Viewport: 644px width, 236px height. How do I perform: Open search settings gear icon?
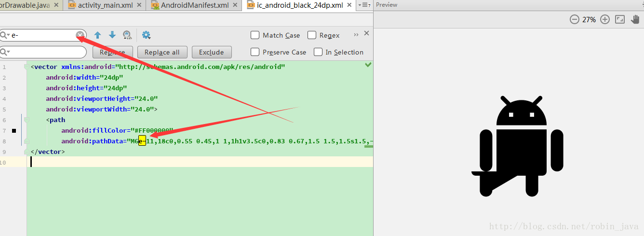147,35
